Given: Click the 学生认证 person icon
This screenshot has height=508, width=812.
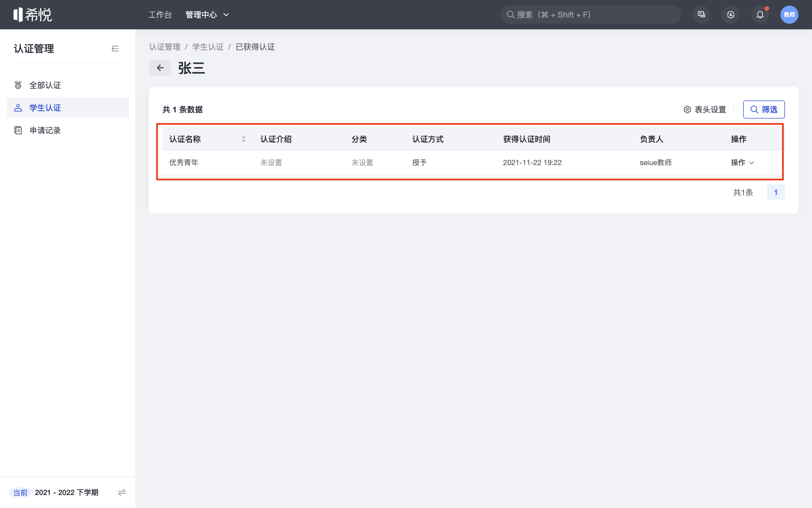Looking at the screenshot, I should click(18, 108).
